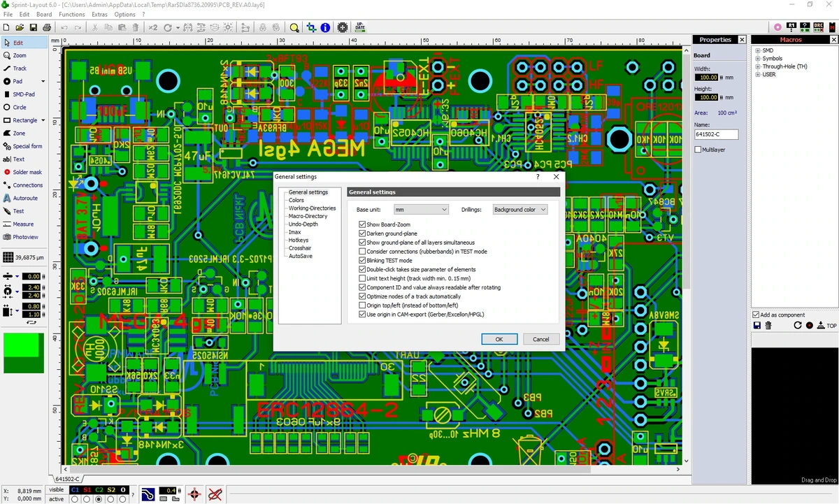Open the Options menu
Screen dimensions: 839x504
point(125,14)
